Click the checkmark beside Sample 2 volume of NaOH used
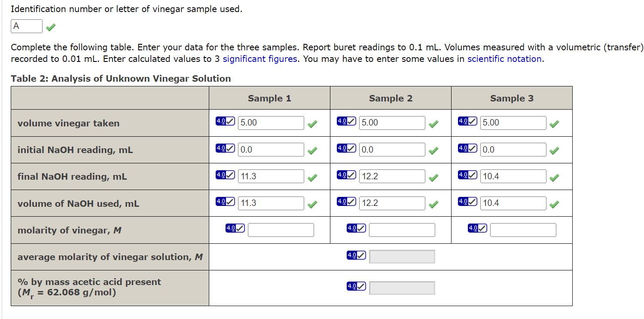 433,204
